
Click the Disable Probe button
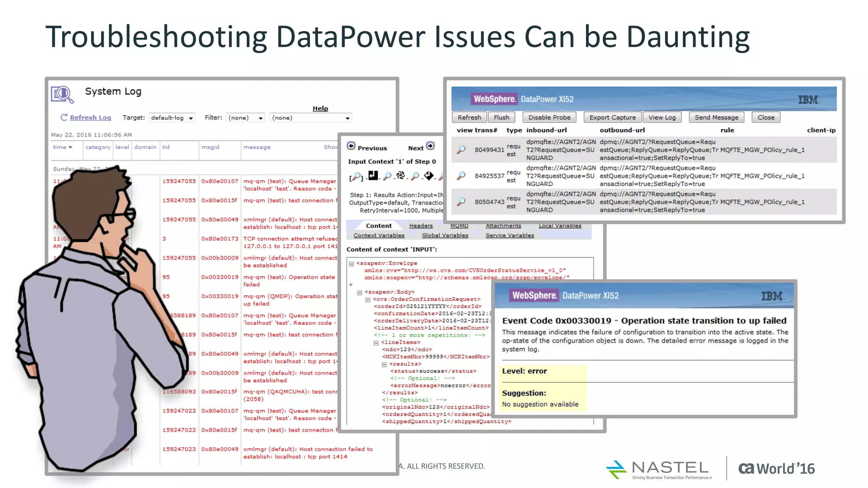(549, 117)
